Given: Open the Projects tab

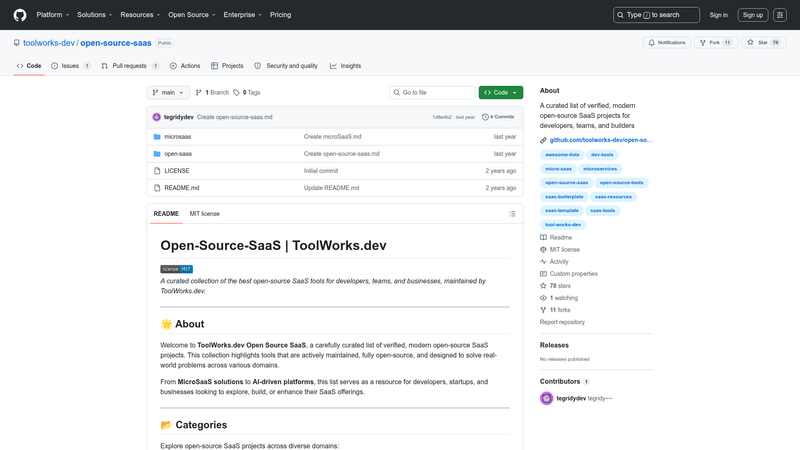Looking at the screenshot, I should tap(227, 66).
